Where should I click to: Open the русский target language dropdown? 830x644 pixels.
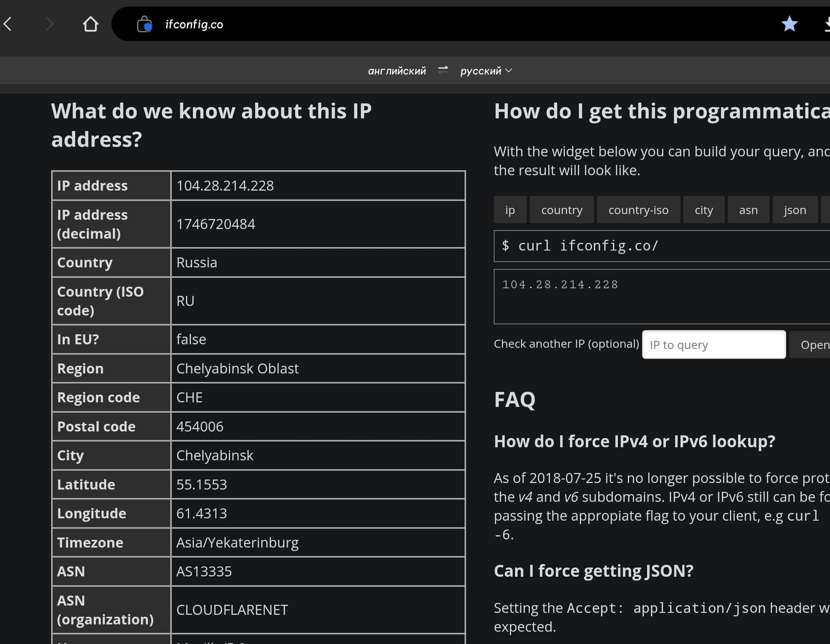(x=486, y=71)
